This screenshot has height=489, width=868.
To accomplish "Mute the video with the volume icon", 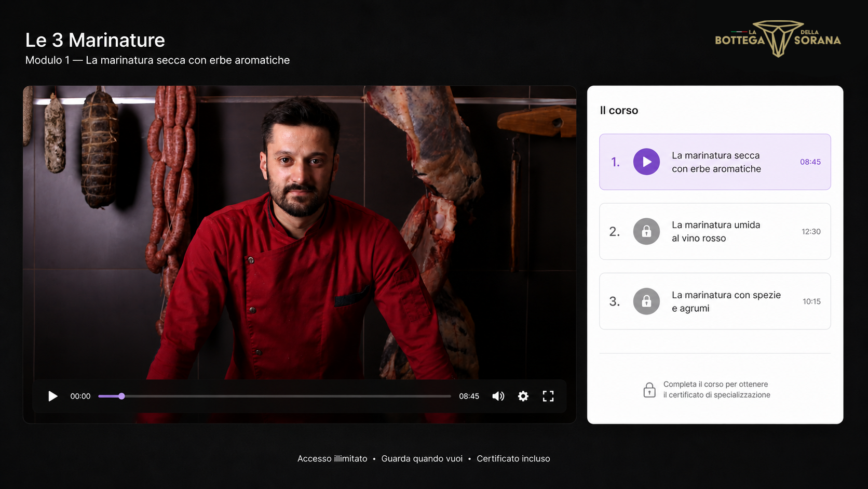I will point(498,396).
